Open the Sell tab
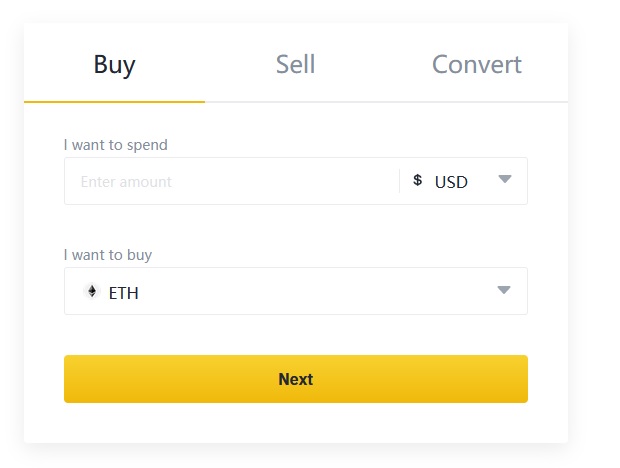The height and width of the screenshot is (468, 620). 295,65
